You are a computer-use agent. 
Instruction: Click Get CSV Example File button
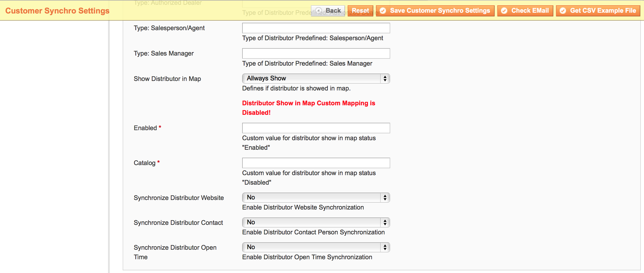pos(598,11)
